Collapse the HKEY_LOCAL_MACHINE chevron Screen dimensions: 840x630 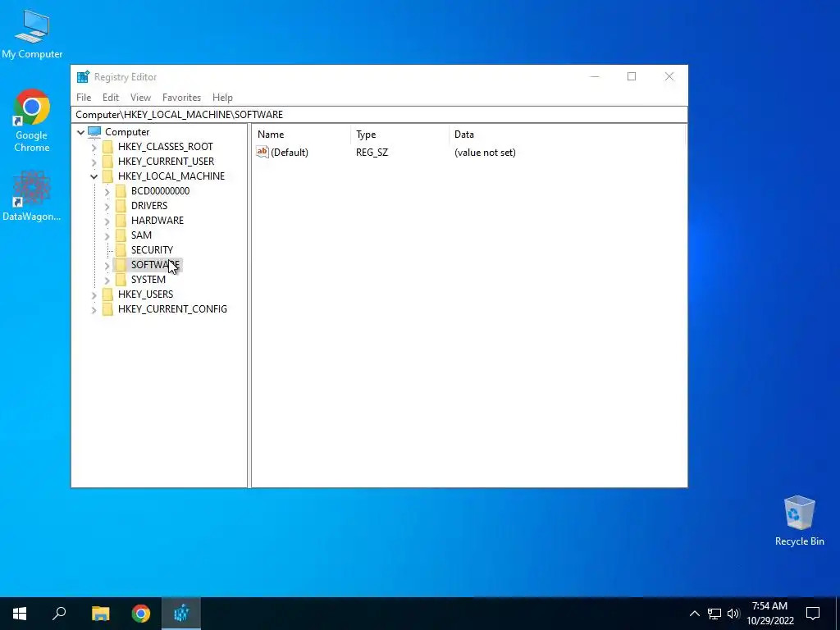[x=94, y=176]
